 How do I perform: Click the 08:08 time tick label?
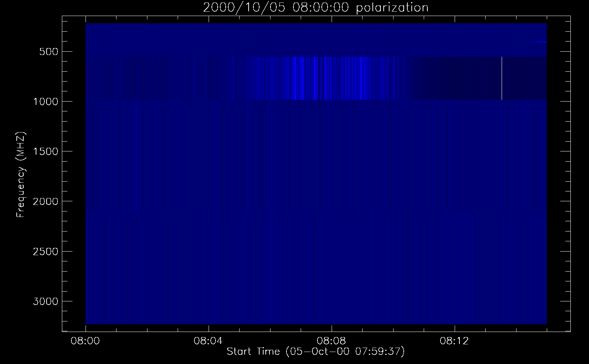point(332,341)
